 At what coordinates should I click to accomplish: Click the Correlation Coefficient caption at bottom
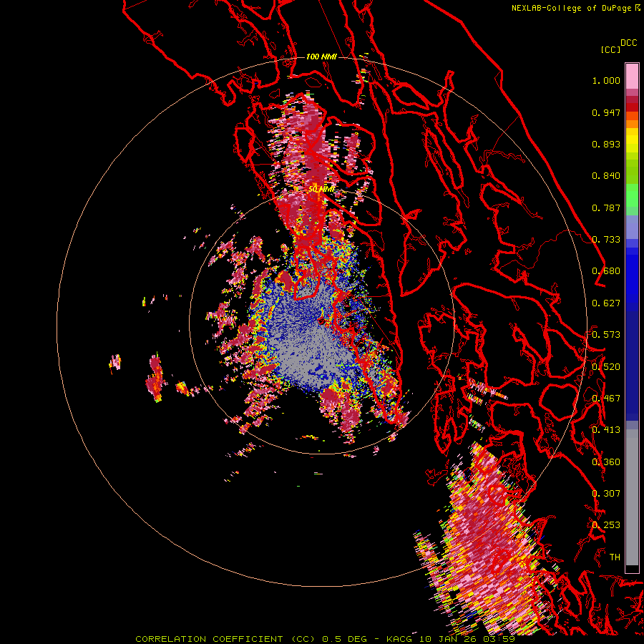click(x=325, y=639)
